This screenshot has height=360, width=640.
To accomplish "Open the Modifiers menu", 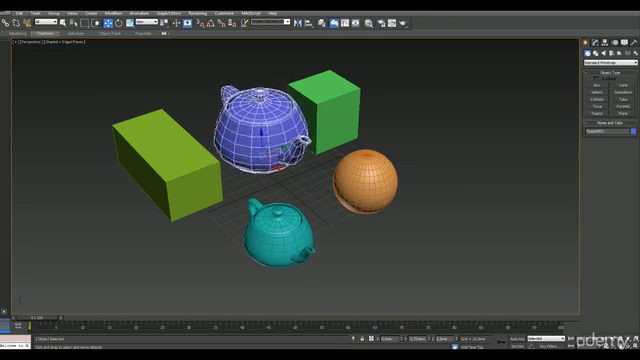I will coord(113,13).
